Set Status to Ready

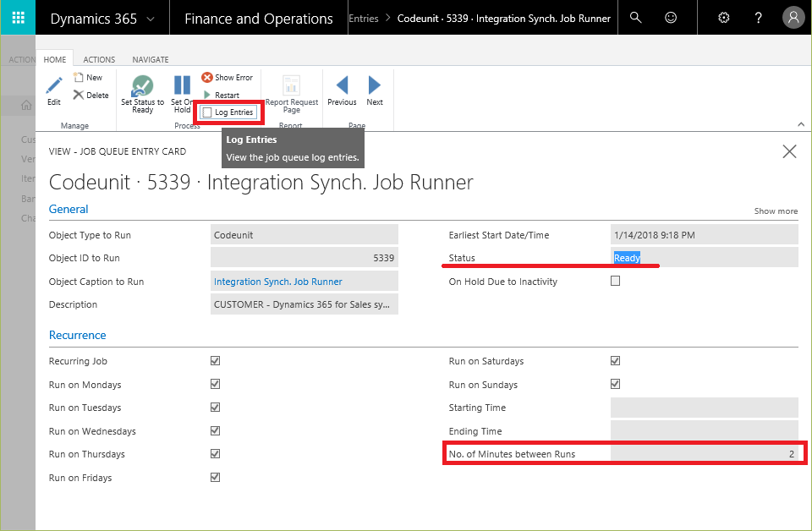[142, 94]
